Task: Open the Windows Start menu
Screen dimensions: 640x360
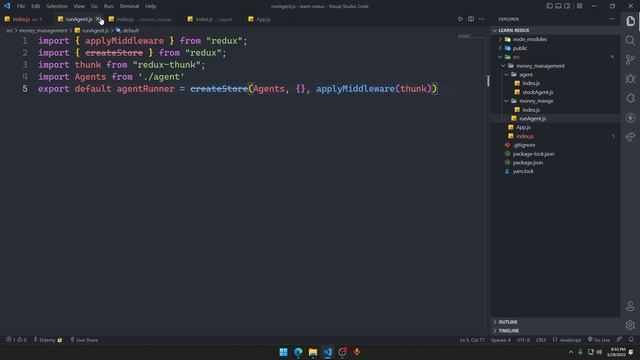Action: [283, 352]
